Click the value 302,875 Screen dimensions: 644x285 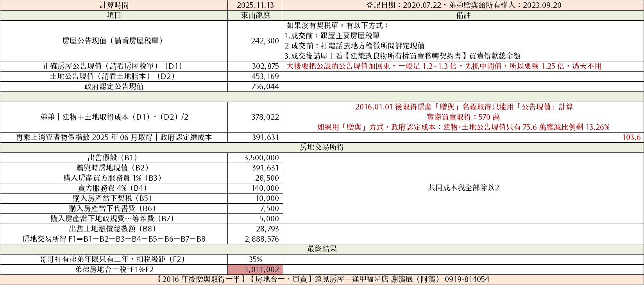point(265,66)
